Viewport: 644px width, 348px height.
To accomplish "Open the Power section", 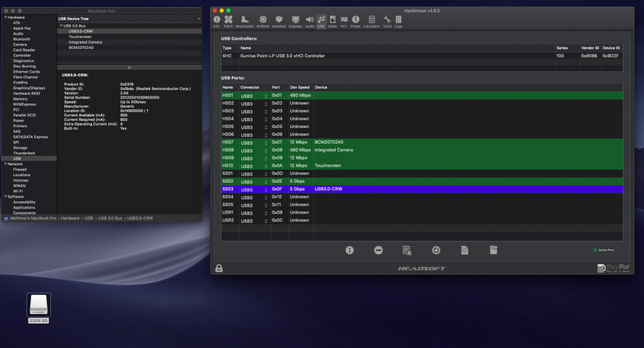I will (x=355, y=22).
